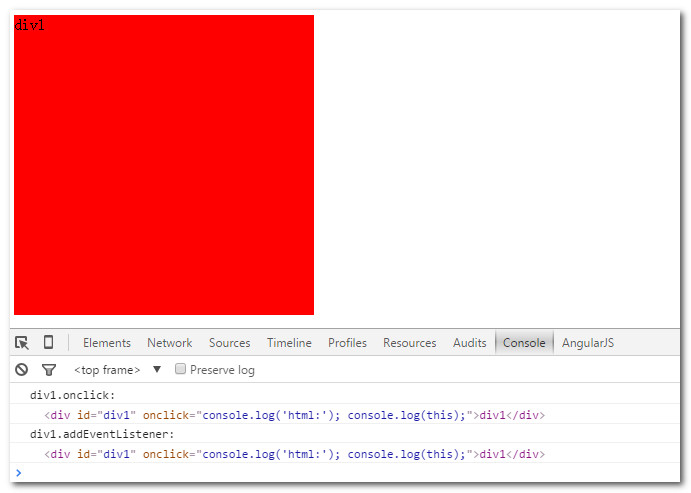Select the 'div1.addEventListener:' log line
The height and width of the screenshot is (493, 691).
pos(345,434)
